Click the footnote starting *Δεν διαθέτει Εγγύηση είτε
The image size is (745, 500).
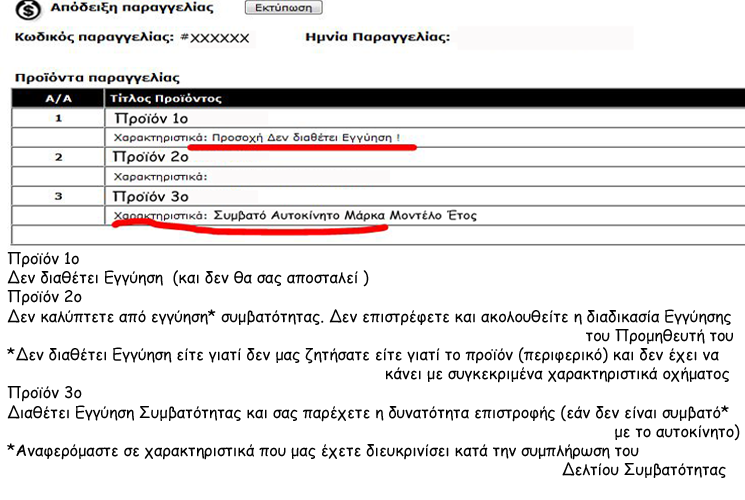coord(363,355)
